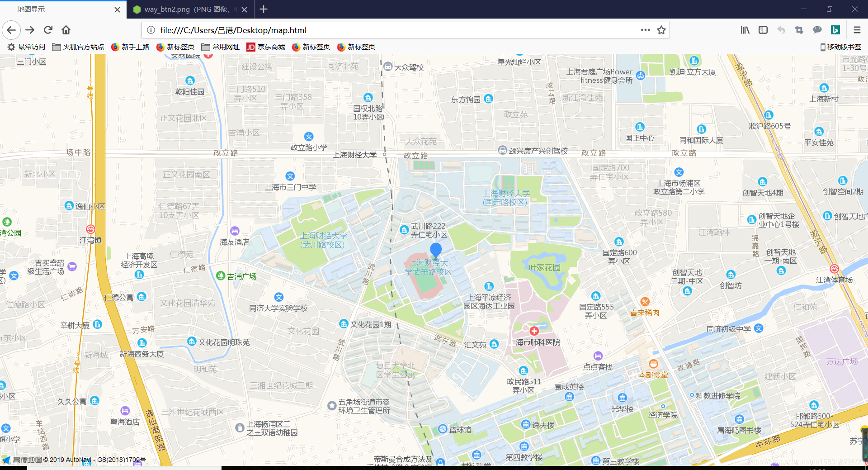Image resolution: width=868 pixels, height=470 pixels.
Task: Click the 政立路小学 school icon
Action: click(x=309, y=137)
